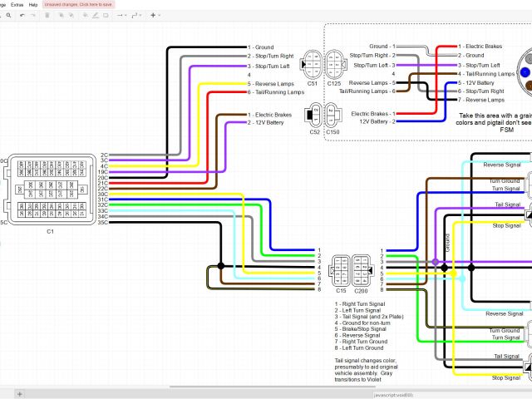Expand the connection arrow style dropdown
Viewport: 532px width, 399px height.
point(123,15)
